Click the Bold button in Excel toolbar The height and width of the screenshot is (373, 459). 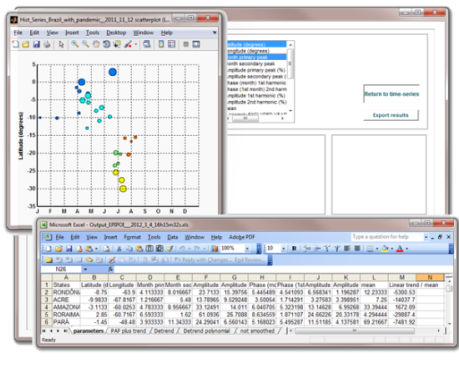point(294,248)
